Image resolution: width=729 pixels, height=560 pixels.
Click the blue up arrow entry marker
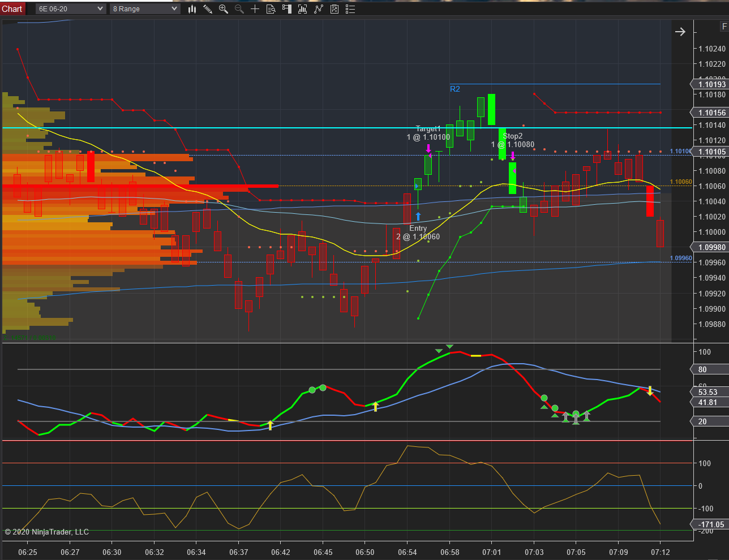coord(418,216)
